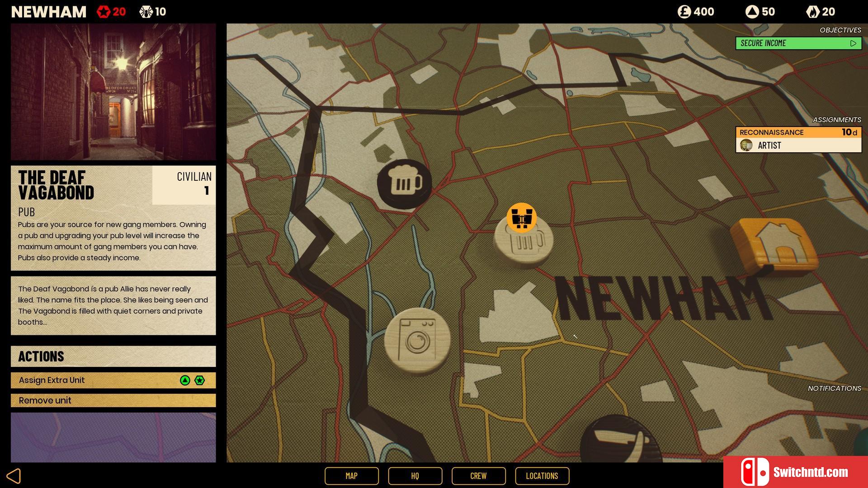Select the HQ navigation button
Image resolution: width=868 pixels, height=488 pixels.
click(x=415, y=476)
